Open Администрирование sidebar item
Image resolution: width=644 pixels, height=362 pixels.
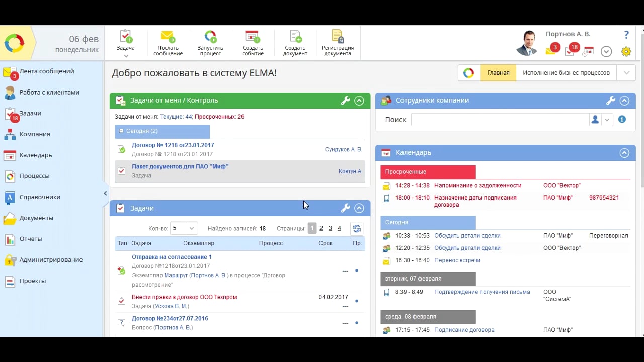coord(50,260)
